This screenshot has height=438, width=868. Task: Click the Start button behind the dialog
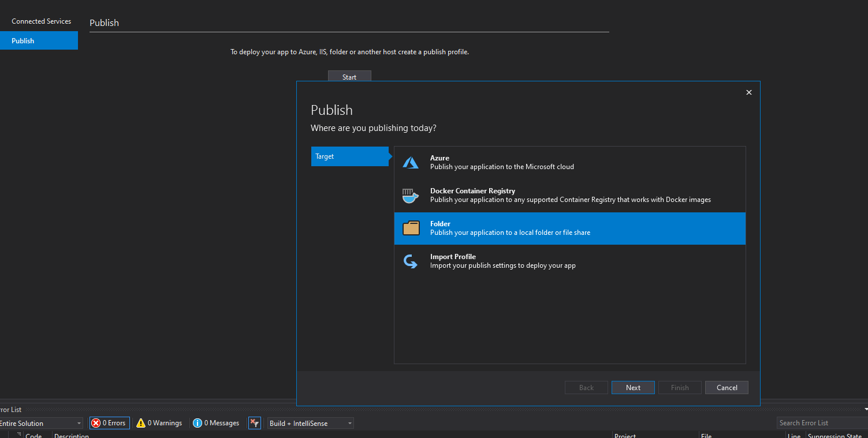[349, 76]
